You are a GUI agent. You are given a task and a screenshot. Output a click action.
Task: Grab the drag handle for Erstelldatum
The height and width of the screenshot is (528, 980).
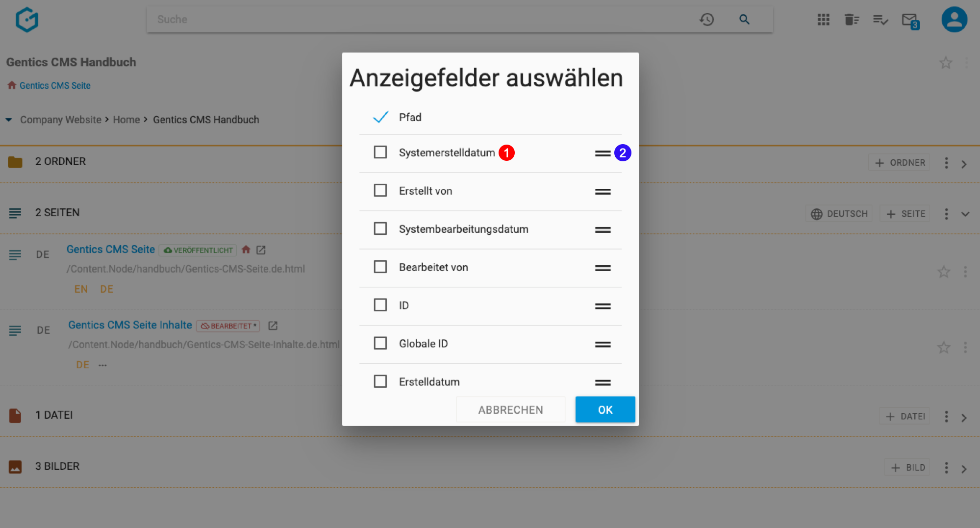pos(603,383)
